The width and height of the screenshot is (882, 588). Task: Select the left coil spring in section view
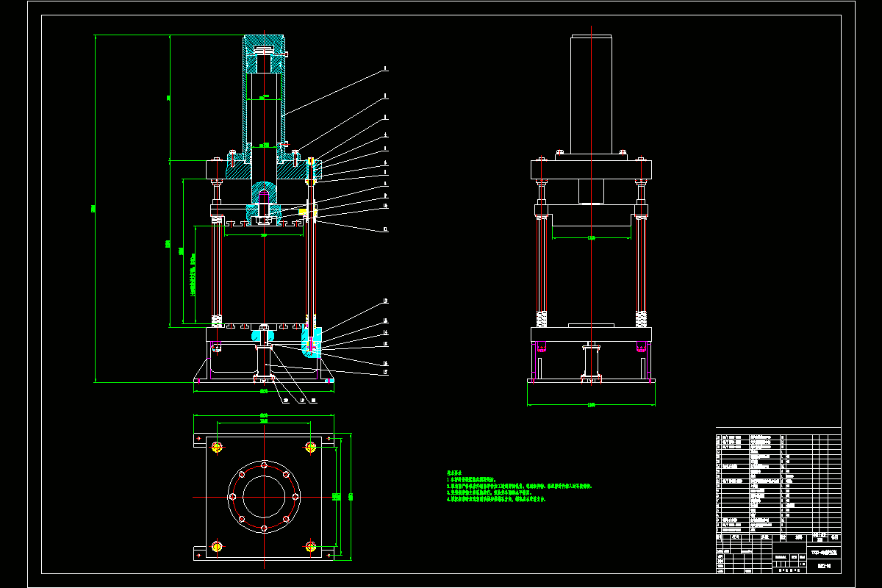(x=217, y=321)
